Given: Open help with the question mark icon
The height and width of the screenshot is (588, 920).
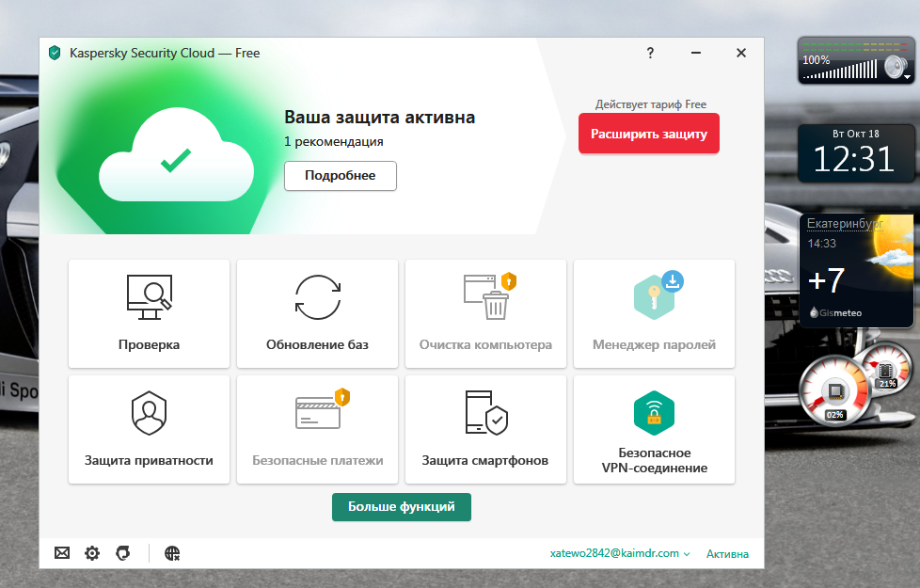Looking at the screenshot, I should [650, 53].
